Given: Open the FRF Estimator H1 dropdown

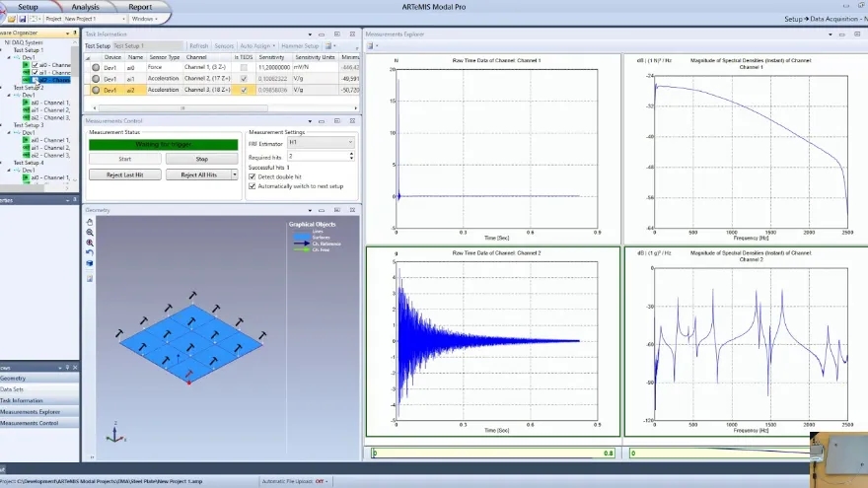Looking at the screenshot, I should tap(321, 143).
